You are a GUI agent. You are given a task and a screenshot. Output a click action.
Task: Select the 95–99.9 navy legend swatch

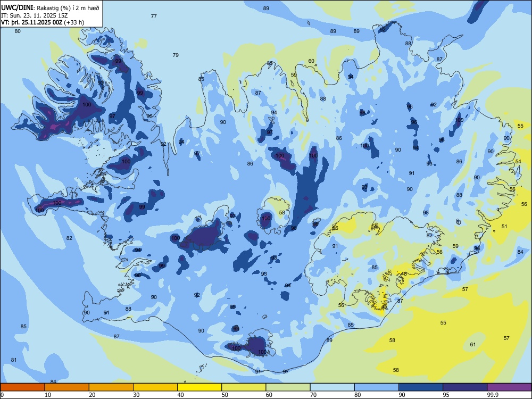(x=465, y=387)
